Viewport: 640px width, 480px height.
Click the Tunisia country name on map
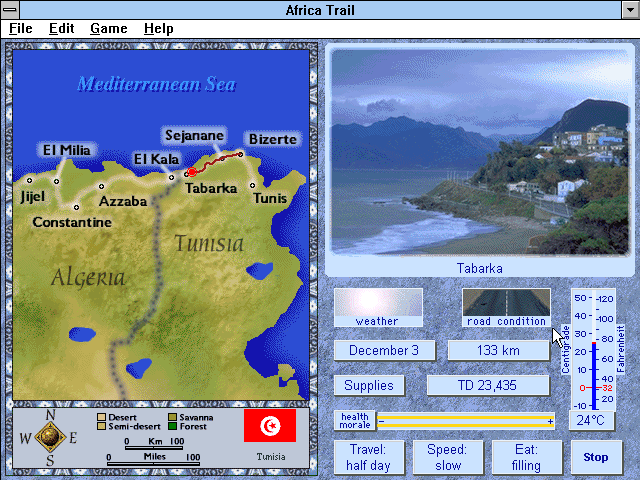click(x=209, y=243)
